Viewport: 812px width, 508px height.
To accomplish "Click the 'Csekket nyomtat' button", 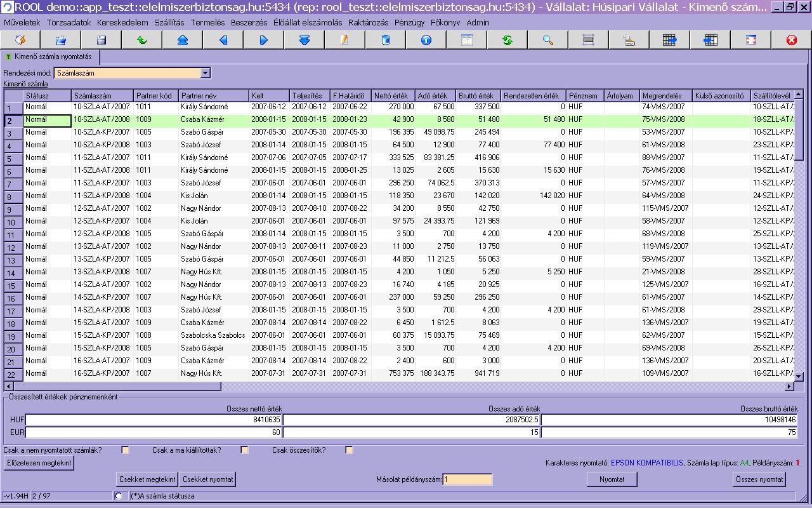I will pos(207,479).
